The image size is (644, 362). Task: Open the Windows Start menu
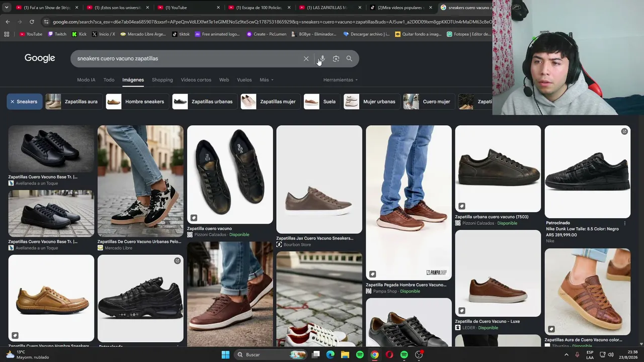coord(225,354)
